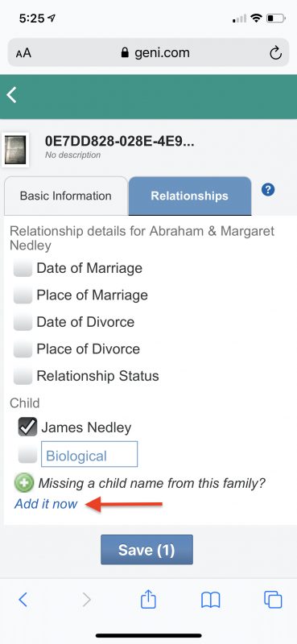The image size is (297, 644).
Task: Switch to the Basic Information tab
Action: click(66, 196)
